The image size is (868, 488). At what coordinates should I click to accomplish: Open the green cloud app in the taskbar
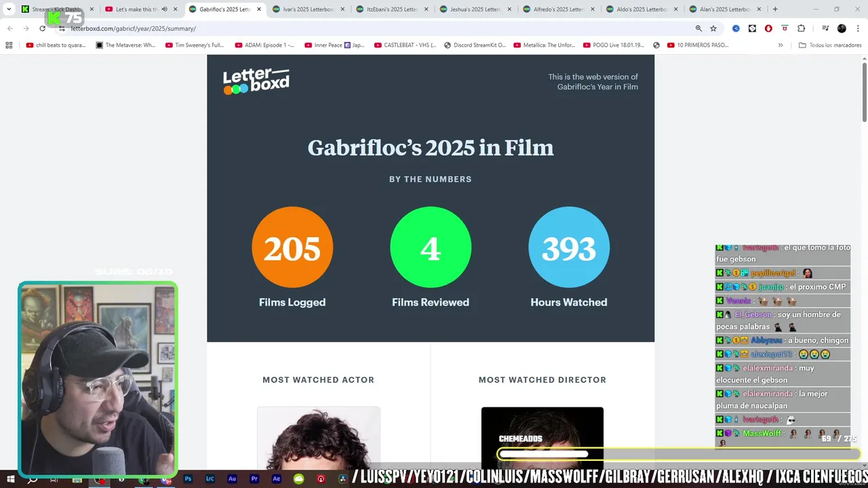(x=298, y=479)
